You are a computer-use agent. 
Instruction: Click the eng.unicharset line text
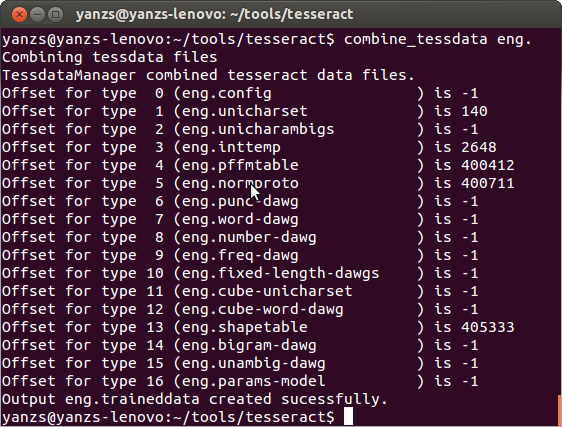(x=245, y=112)
